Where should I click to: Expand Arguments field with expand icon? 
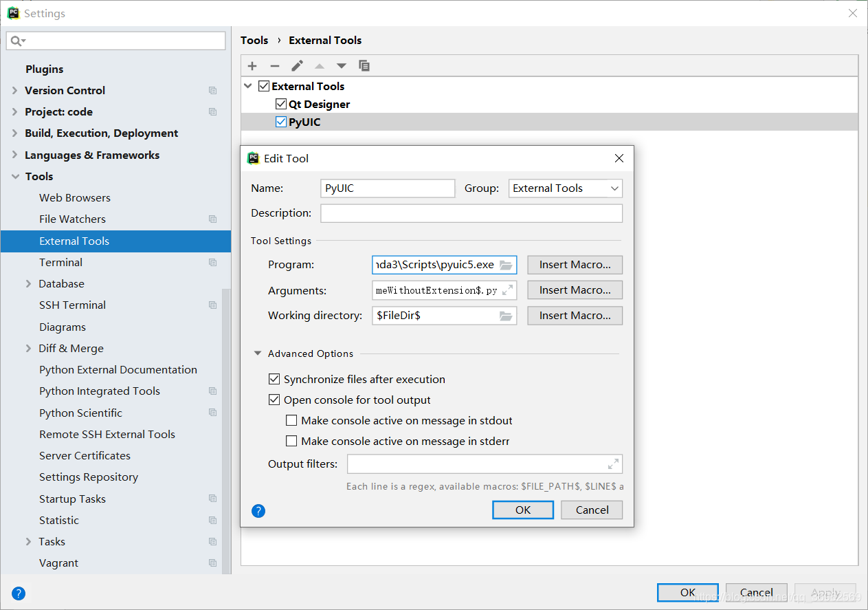508,290
